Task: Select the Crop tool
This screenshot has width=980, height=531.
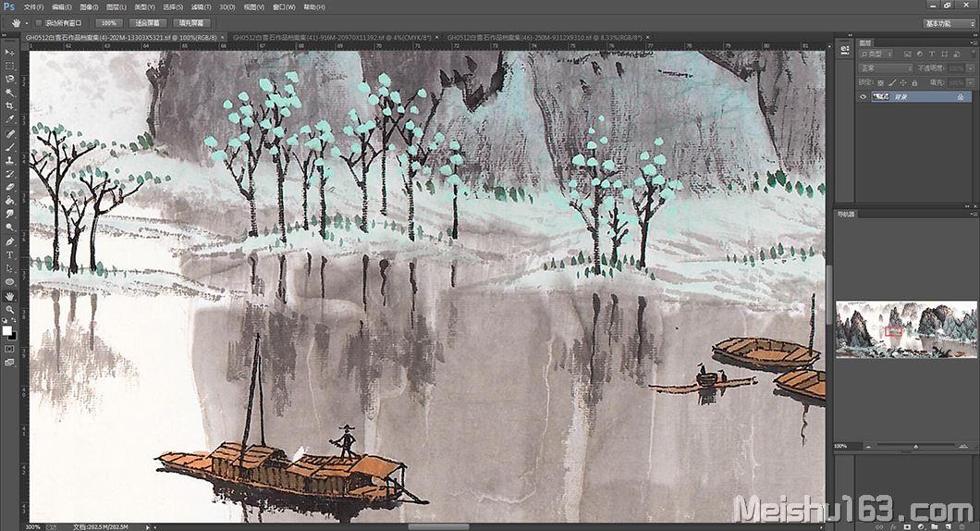Action: point(9,106)
